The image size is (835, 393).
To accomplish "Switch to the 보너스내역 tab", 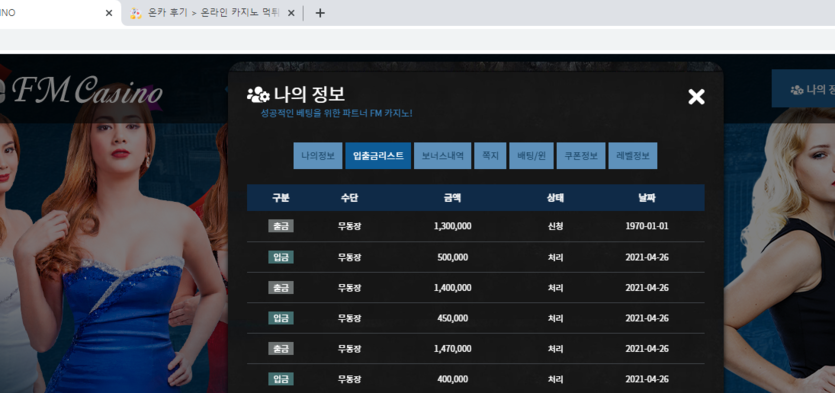I will click(x=443, y=156).
